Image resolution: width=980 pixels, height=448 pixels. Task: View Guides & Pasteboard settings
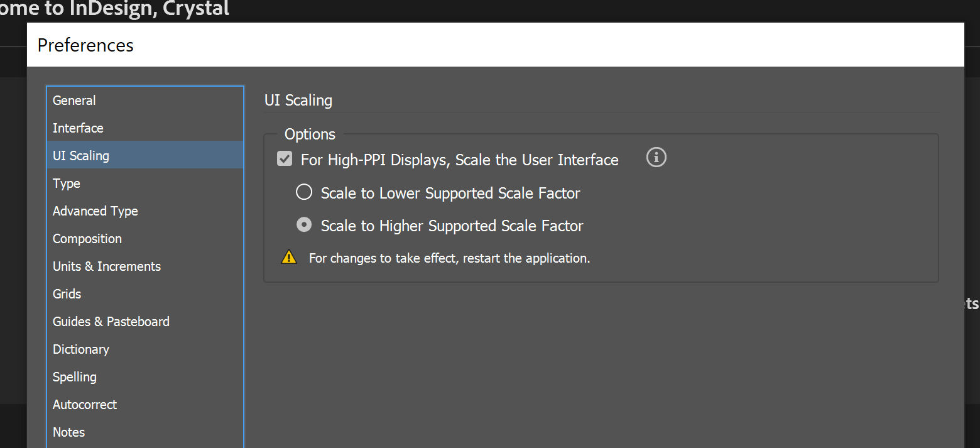click(x=111, y=321)
